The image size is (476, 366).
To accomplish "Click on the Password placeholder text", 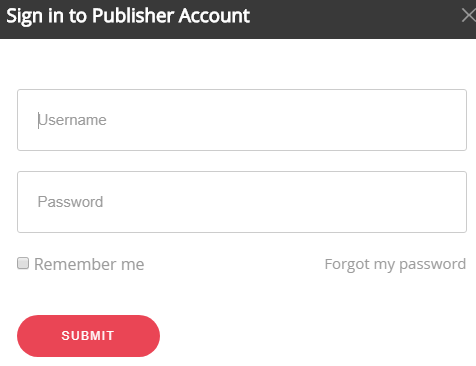I will (x=70, y=202).
